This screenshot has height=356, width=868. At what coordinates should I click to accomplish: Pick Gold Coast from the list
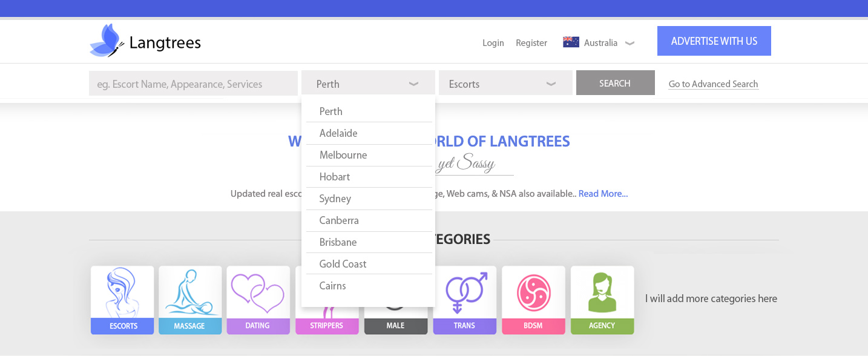coord(343,264)
